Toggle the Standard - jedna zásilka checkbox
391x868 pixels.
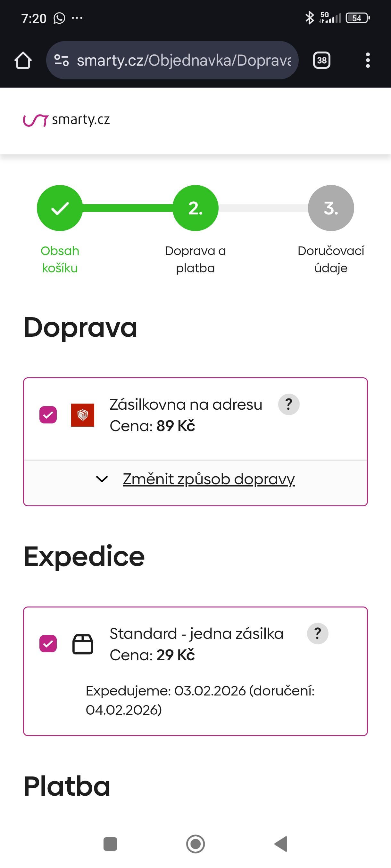48,644
